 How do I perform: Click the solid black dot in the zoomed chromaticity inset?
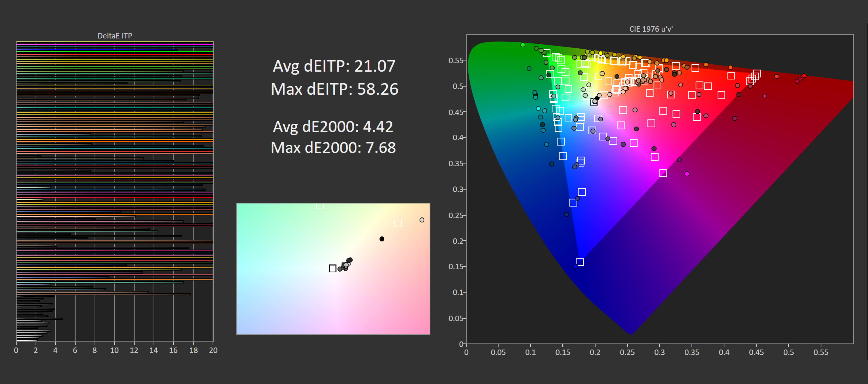click(382, 239)
